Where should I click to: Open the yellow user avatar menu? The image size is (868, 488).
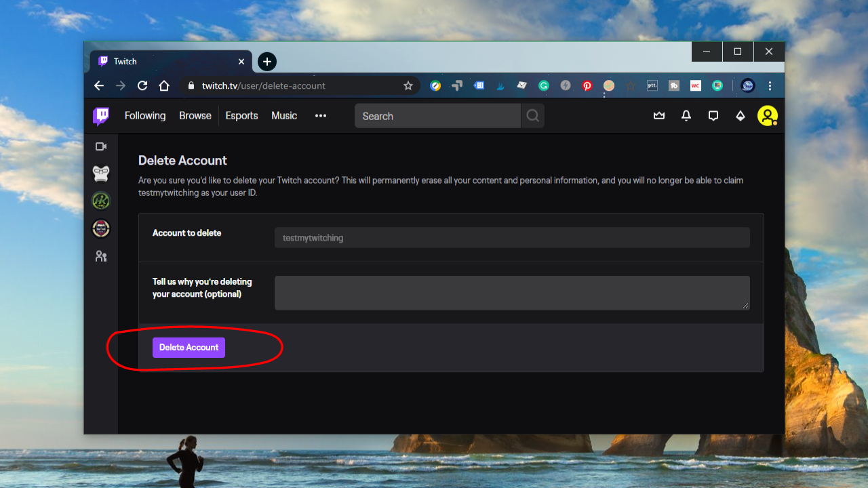(x=768, y=116)
